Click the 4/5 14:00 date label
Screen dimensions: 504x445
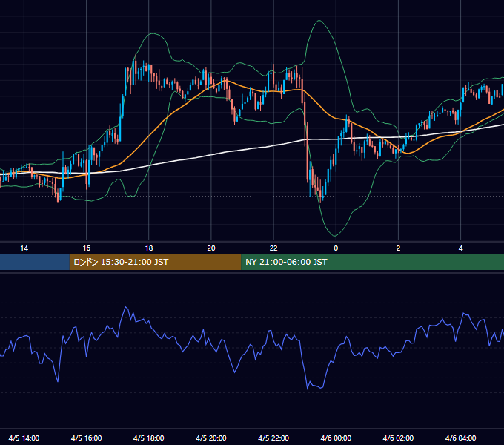tap(24, 438)
